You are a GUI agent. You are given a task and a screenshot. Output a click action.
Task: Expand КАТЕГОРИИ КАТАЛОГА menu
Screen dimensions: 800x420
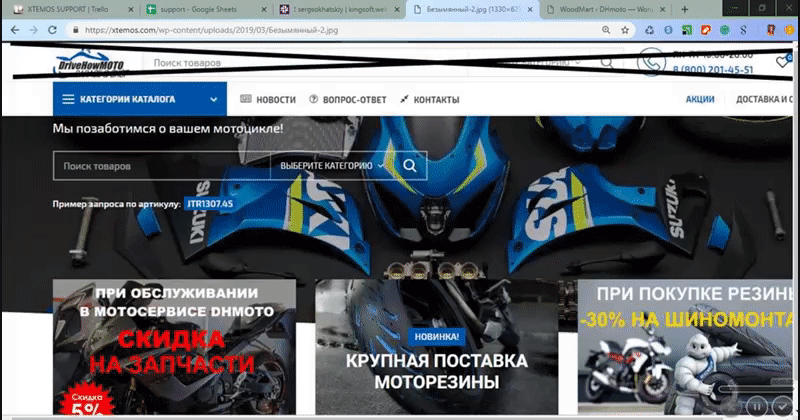(140, 99)
